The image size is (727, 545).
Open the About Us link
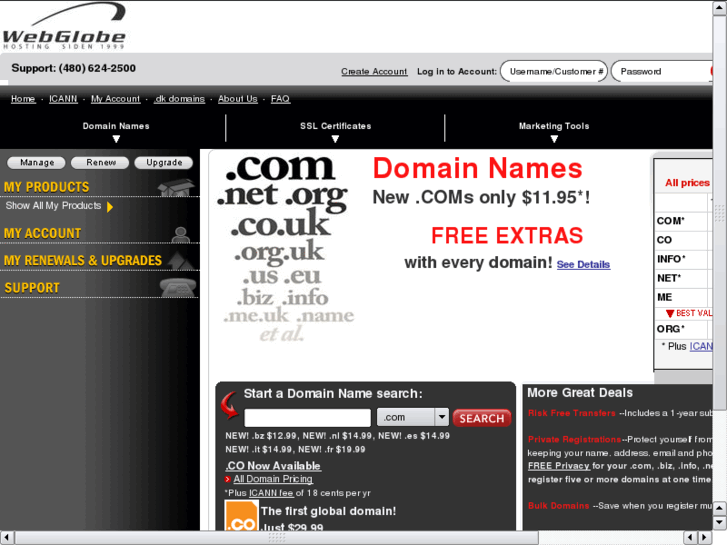[x=238, y=99]
